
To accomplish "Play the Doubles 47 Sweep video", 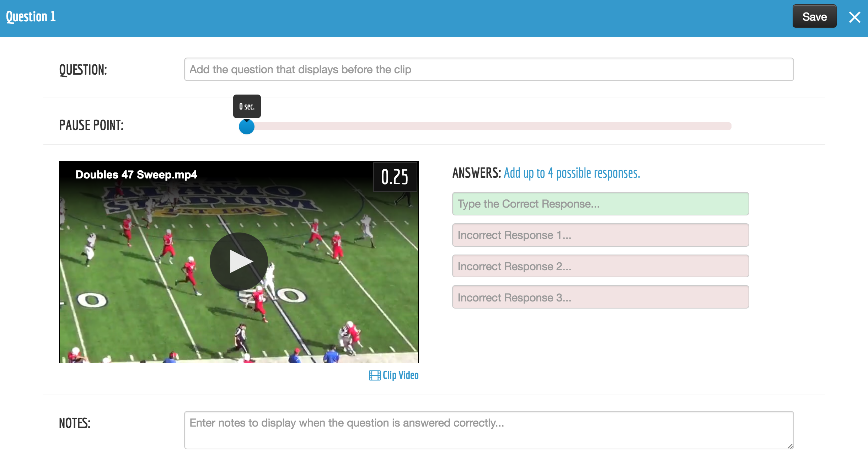I will (239, 261).
